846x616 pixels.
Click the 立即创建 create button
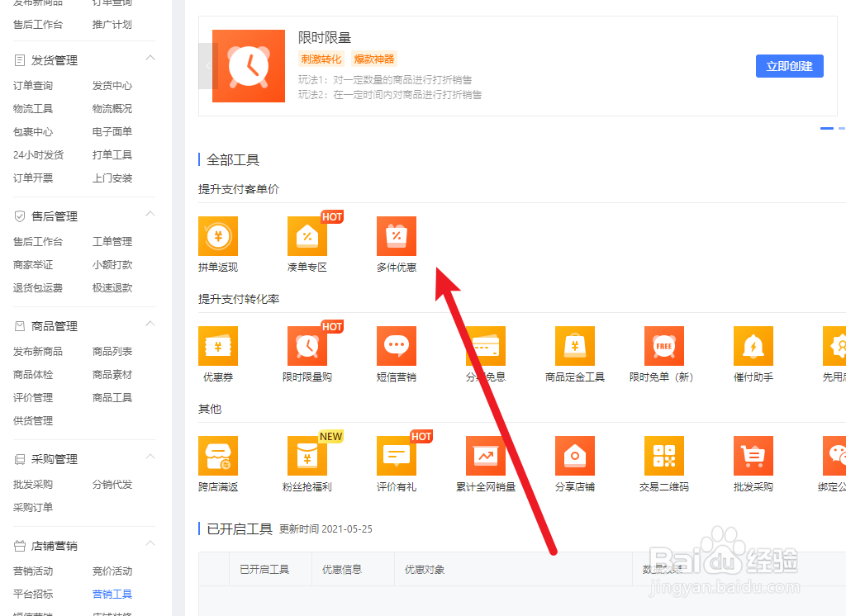789,66
